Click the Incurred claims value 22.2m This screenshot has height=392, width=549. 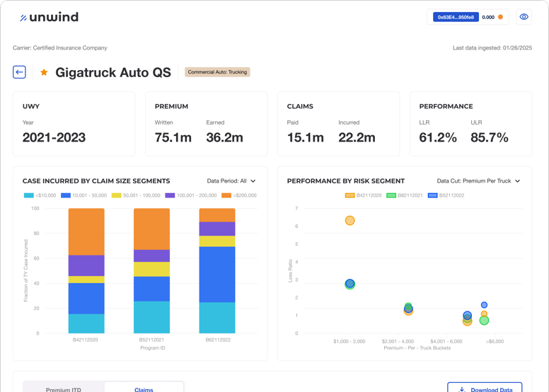pos(357,138)
